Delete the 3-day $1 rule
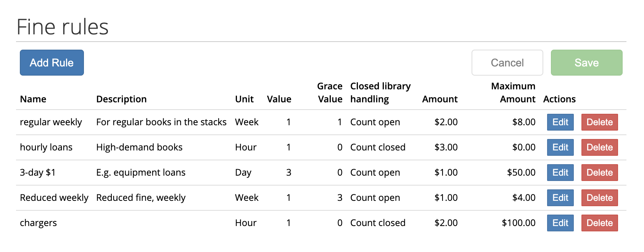 coord(599,173)
